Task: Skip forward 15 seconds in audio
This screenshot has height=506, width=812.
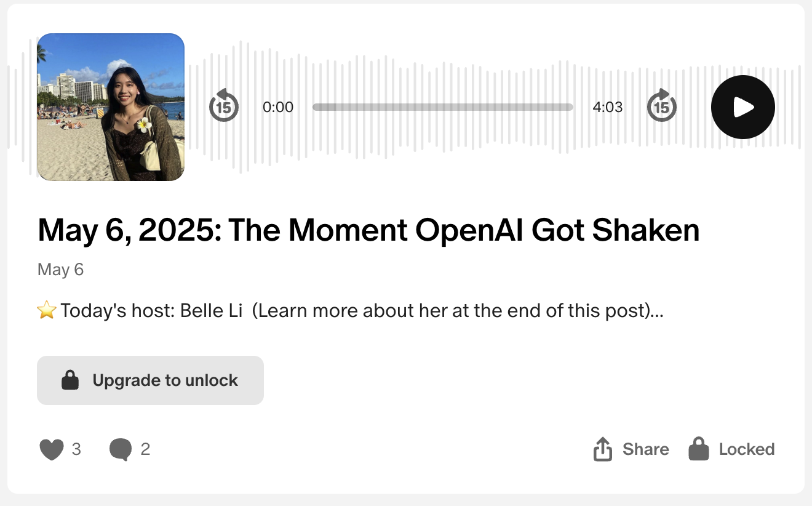Action: click(x=662, y=105)
